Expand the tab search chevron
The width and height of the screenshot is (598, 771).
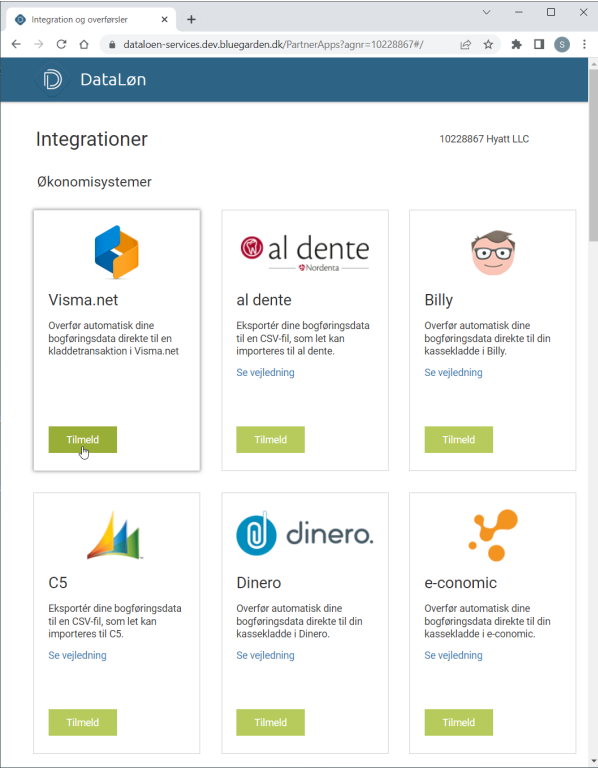[486, 12]
